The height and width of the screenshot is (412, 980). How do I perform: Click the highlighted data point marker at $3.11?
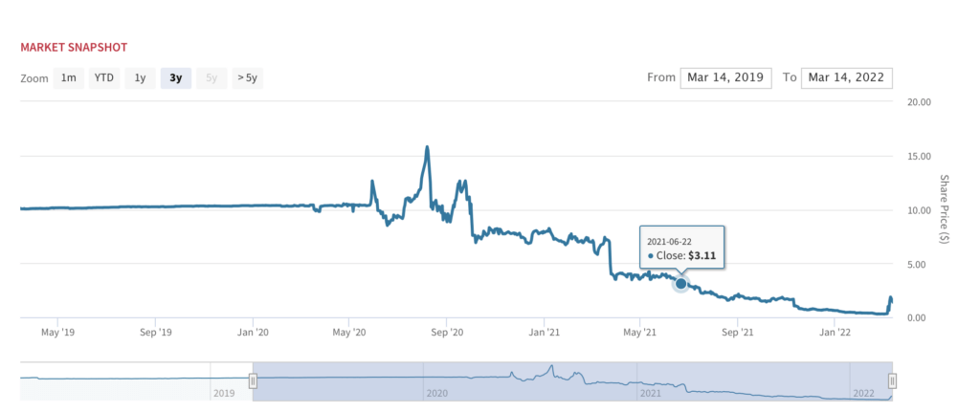pyautogui.click(x=680, y=283)
